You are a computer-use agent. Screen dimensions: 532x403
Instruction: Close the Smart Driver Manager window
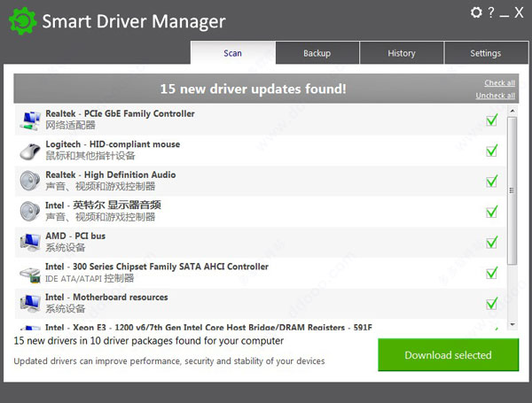pos(519,13)
